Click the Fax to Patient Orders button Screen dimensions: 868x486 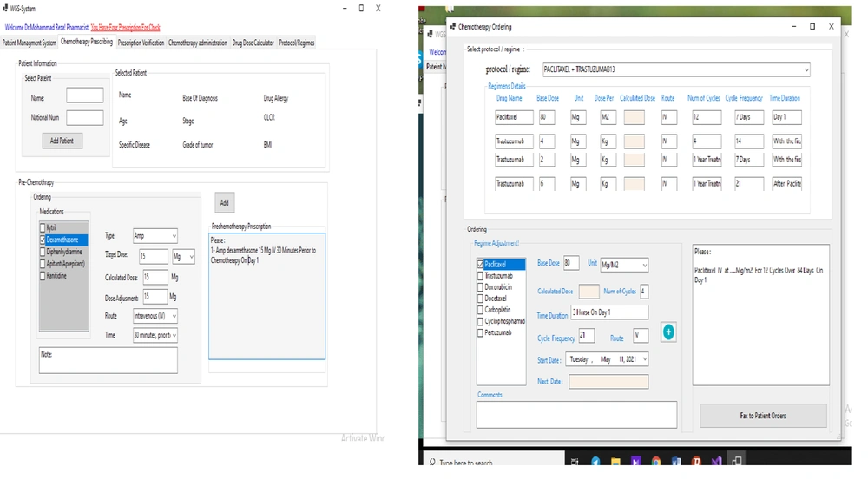(x=763, y=416)
